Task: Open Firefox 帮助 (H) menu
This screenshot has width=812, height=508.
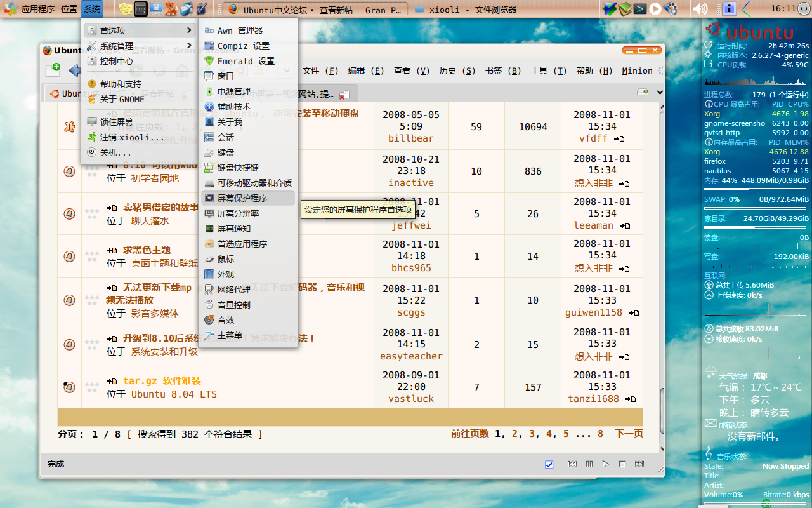Action: pos(594,70)
